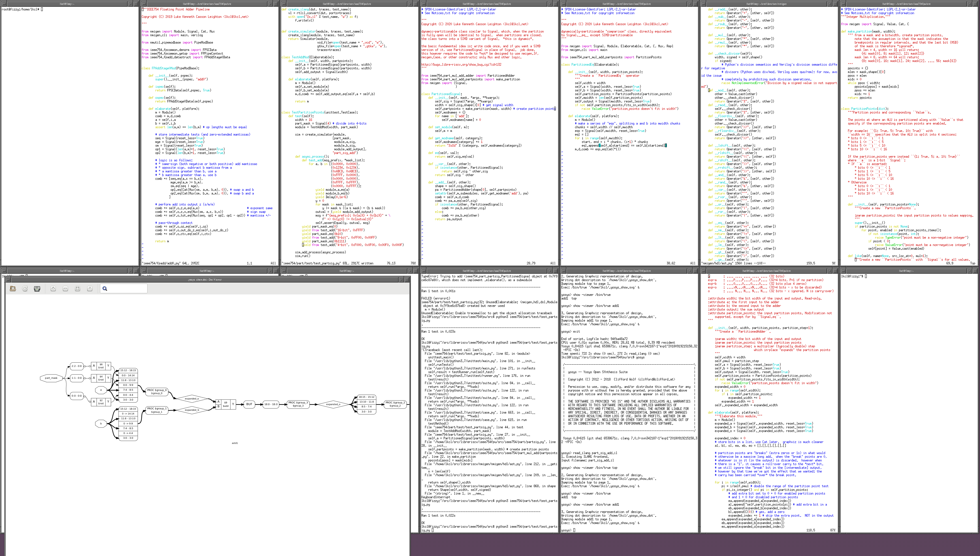
Task: Click the magnifier icon in the search box
Action: point(105,289)
